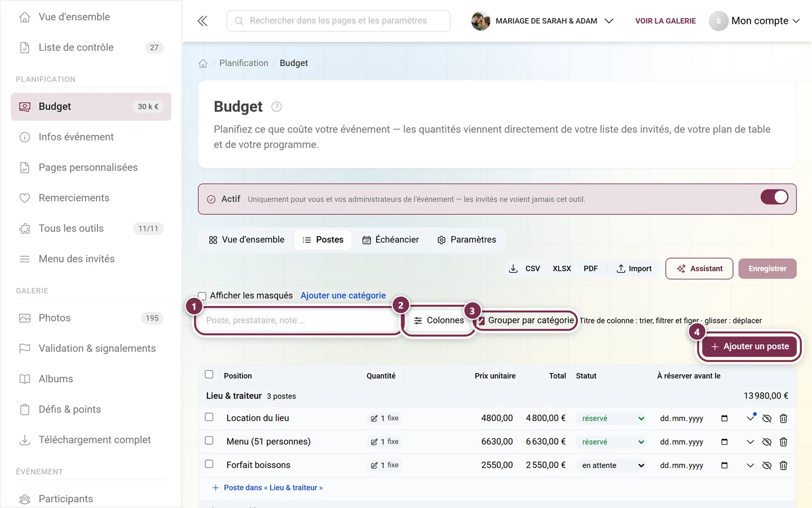Edit quantity of Location du lieu

(x=374, y=418)
